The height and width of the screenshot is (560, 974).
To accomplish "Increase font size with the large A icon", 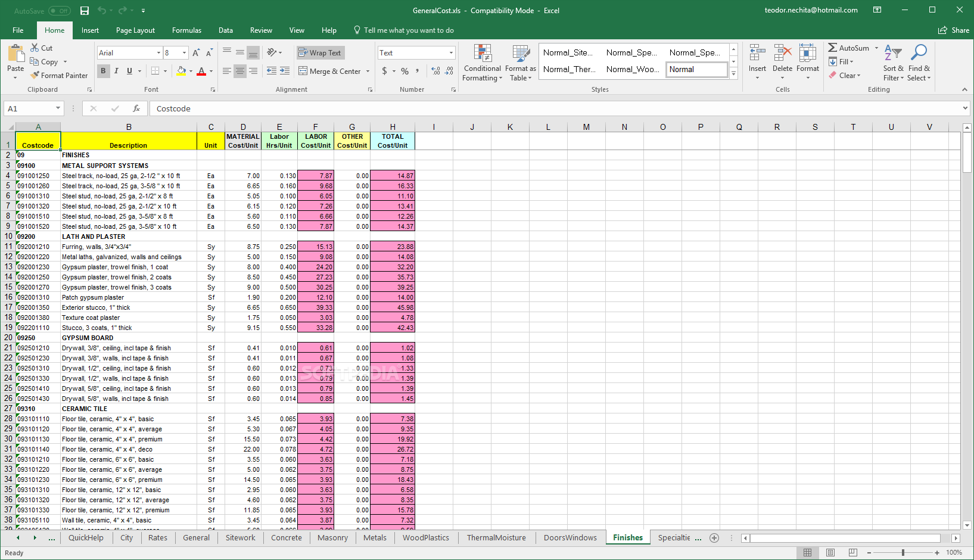I will pyautogui.click(x=196, y=53).
